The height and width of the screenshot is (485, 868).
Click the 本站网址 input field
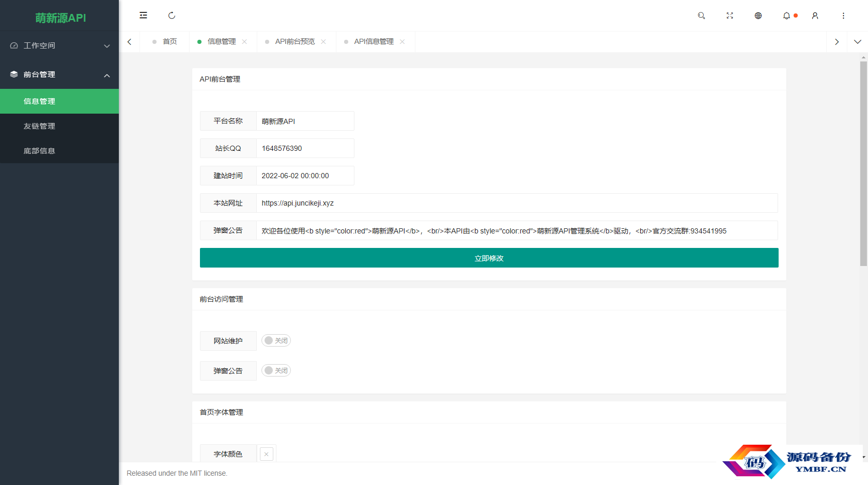tap(517, 203)
